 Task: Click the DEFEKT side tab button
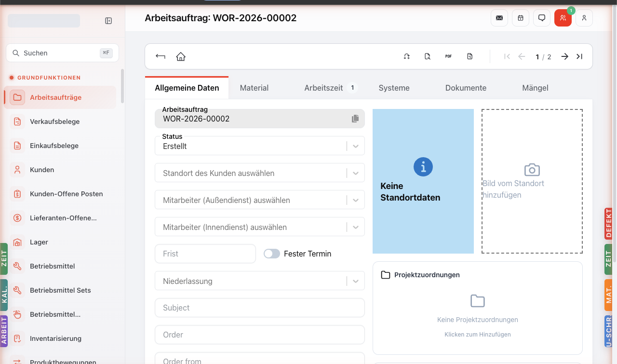[x=608, y=224]
